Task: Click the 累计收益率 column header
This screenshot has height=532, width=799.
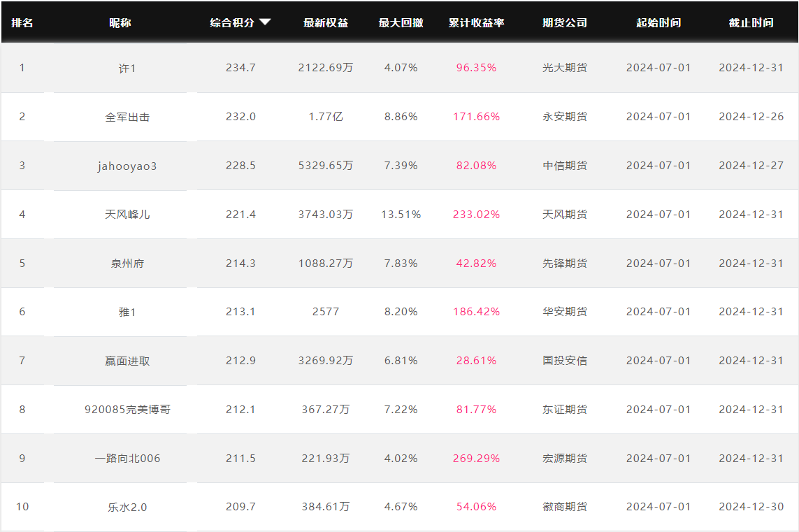Action: [x=477, y=23]
